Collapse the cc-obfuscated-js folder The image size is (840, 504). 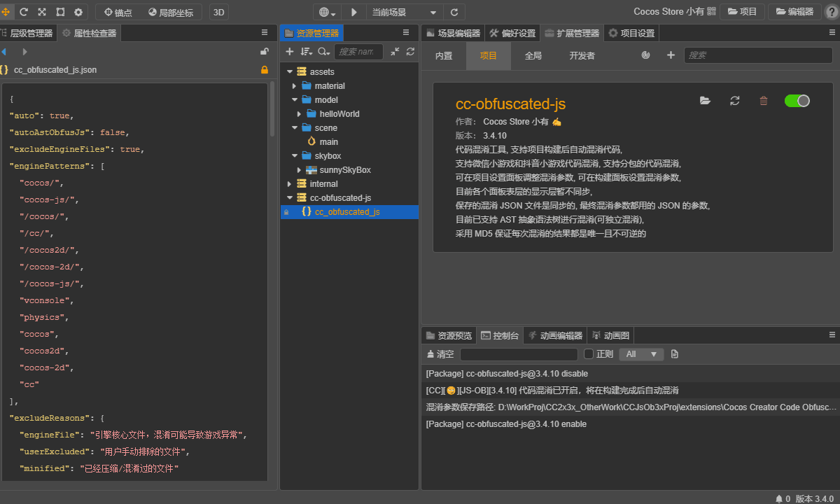pyautogui.click(x=290, y=198)
